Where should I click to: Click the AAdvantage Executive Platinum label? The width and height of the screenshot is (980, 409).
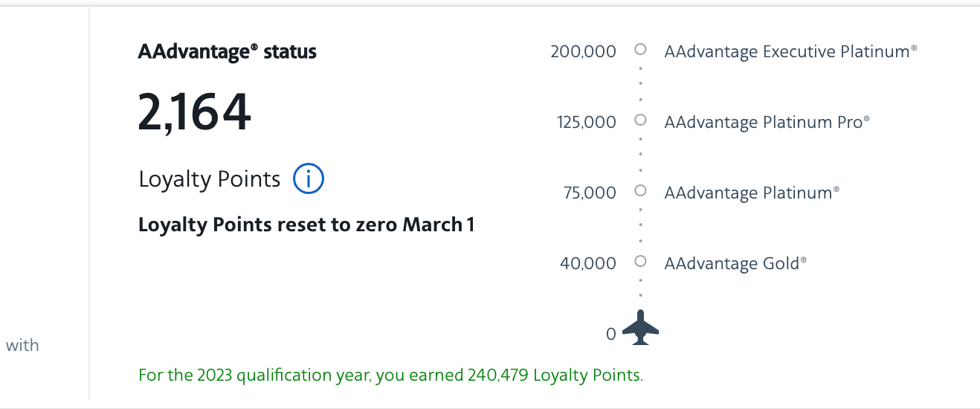(790, 52)
